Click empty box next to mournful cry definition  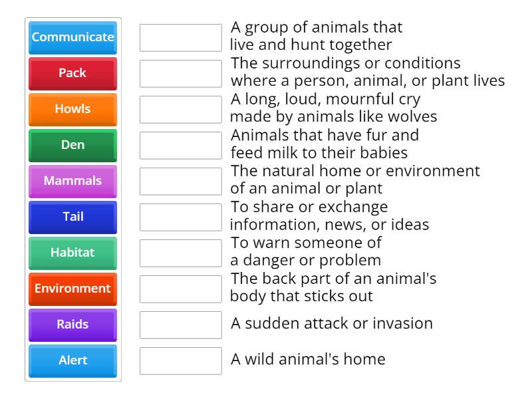181,110
